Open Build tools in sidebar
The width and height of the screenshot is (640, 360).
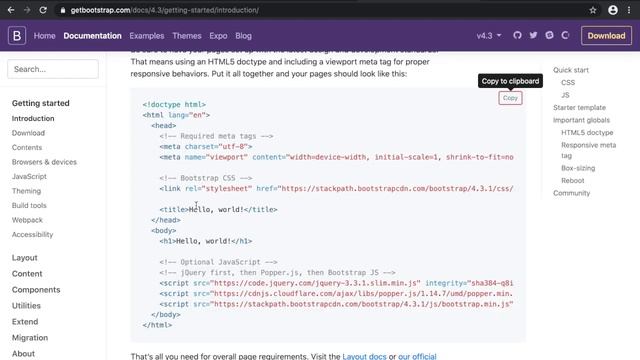[x=29, y=205]
